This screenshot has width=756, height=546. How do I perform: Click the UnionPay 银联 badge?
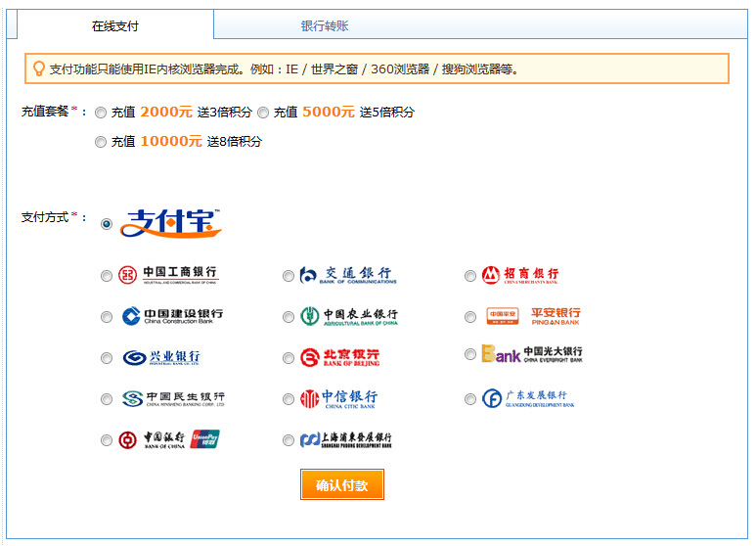tap(205, 439)
